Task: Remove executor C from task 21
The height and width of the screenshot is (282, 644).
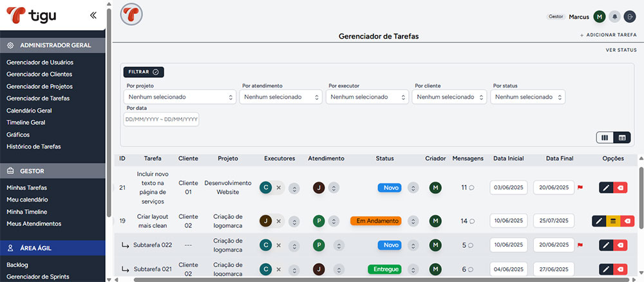Action: (x=279, y=187)
